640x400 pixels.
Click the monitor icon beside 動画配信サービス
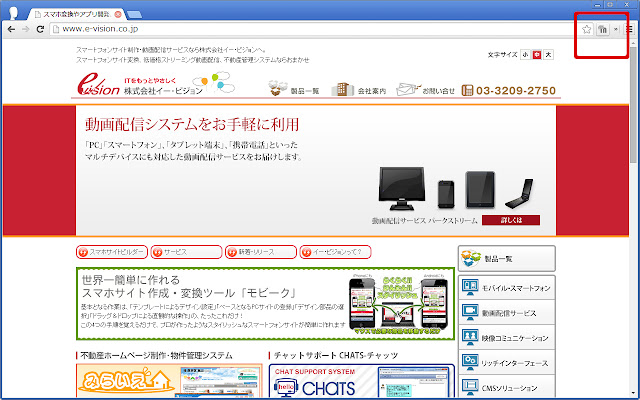[x=470, y=312]
